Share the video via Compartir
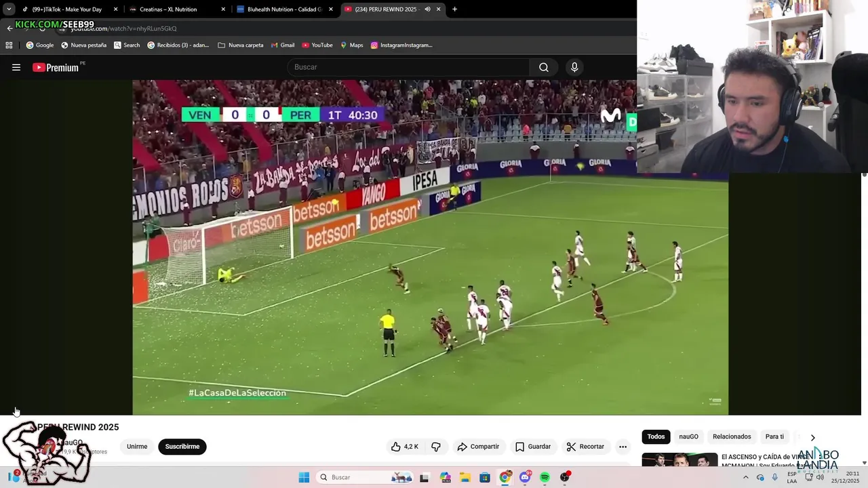 click(478, 447)
